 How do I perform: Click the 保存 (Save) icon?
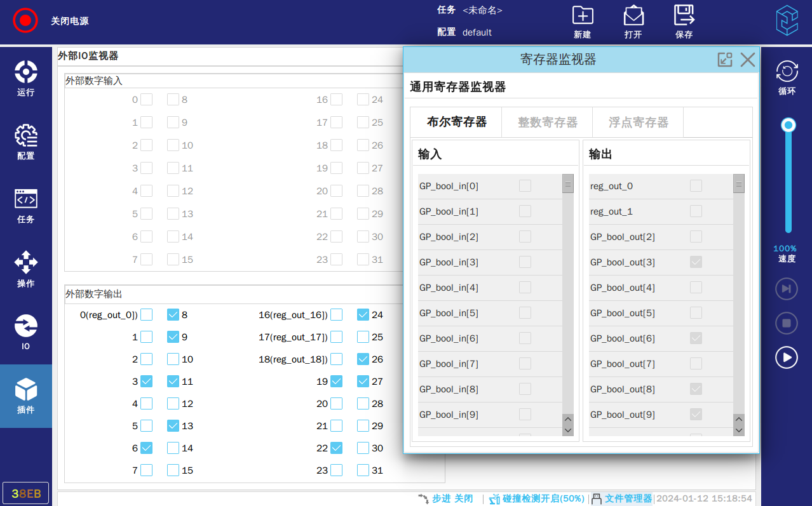tap(684, 22)
